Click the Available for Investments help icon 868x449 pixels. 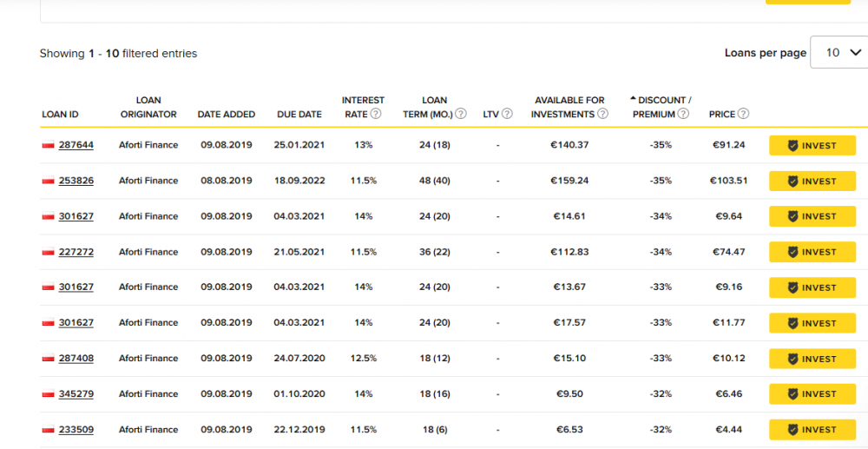[x=602, y=114]
